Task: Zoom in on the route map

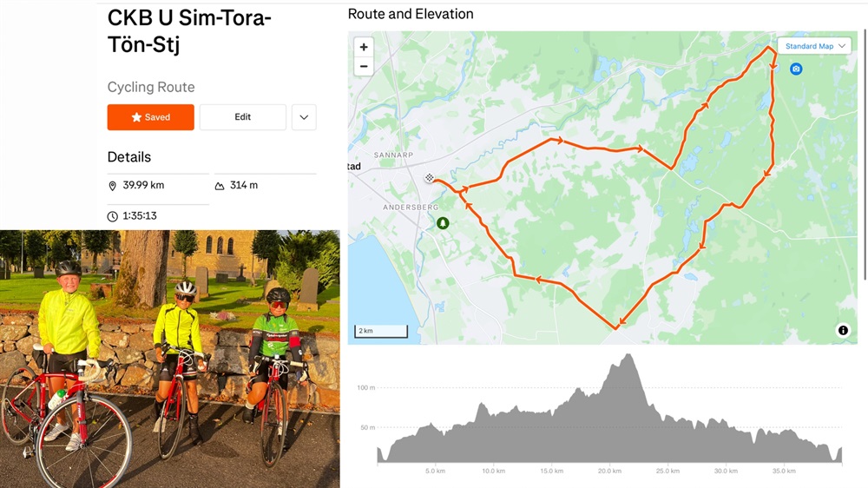Action: click(364, 47)
